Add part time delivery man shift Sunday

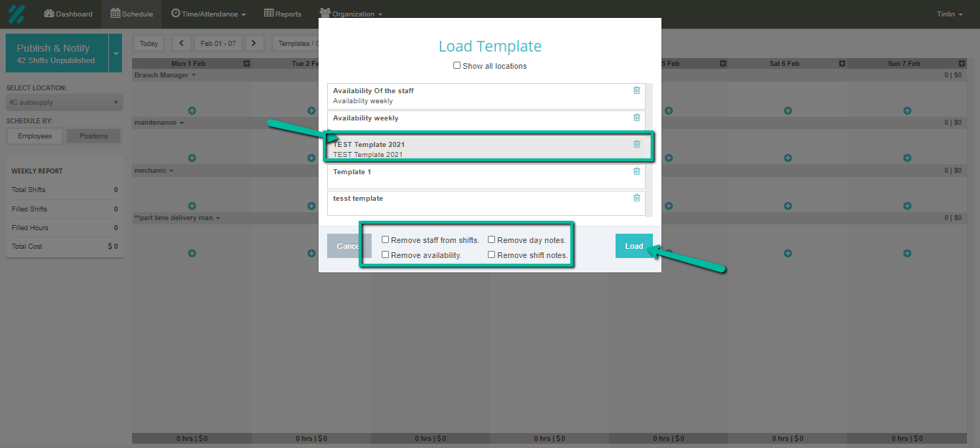click(x=907, y=253)
